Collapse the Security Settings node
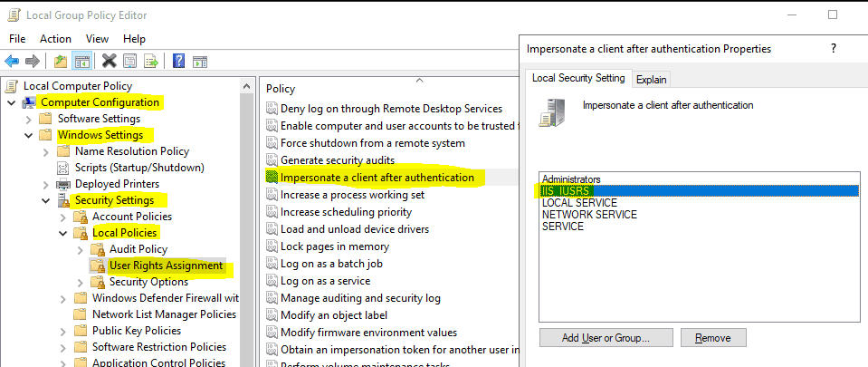868x367 pixels. tap(46, 200)
